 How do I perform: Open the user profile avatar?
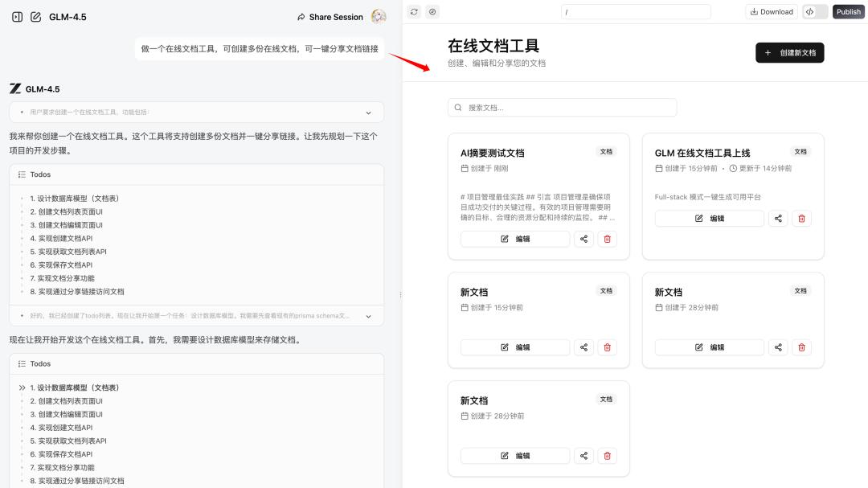click(x=379, y=17)
